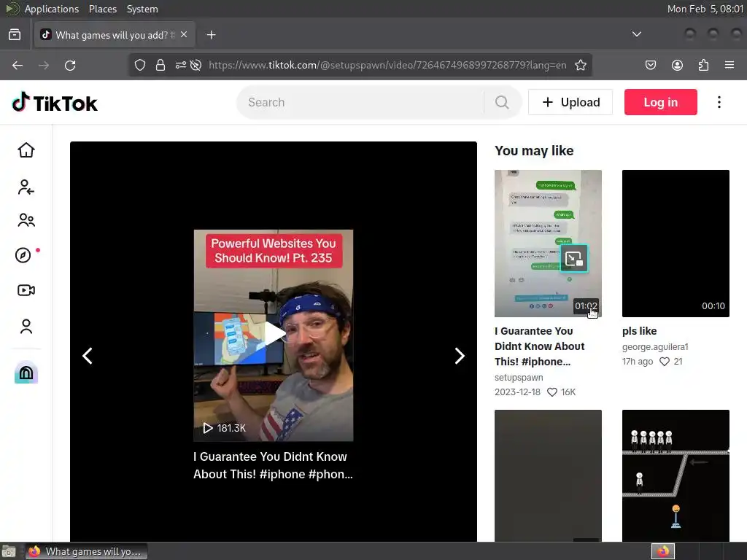Open the 00:10 black video thumbnail
This screenshot has width=747, height=560.
click(676, 244)
